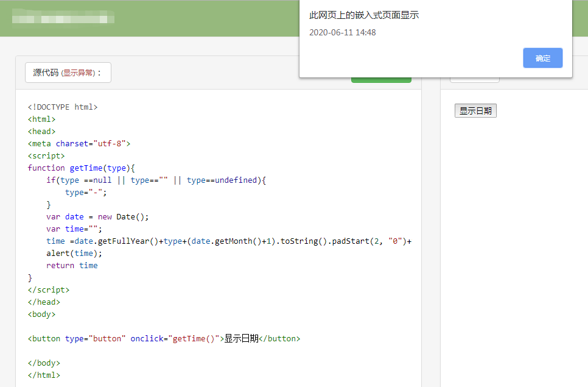Image resolution: width=588 pixels, height=387 pixels.
Task: Click the </head> closing tag line
Action: coord(44,302)
